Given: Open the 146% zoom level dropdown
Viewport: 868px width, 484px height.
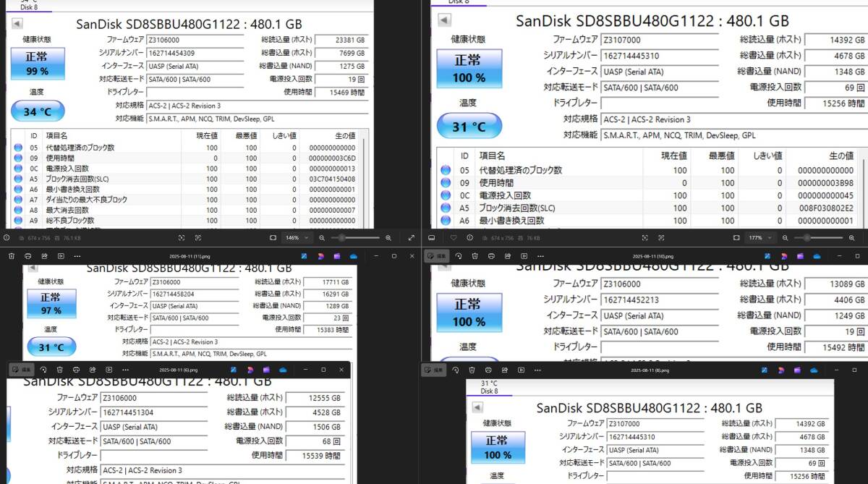Looking at the screenshot, I should click(297, 237).
